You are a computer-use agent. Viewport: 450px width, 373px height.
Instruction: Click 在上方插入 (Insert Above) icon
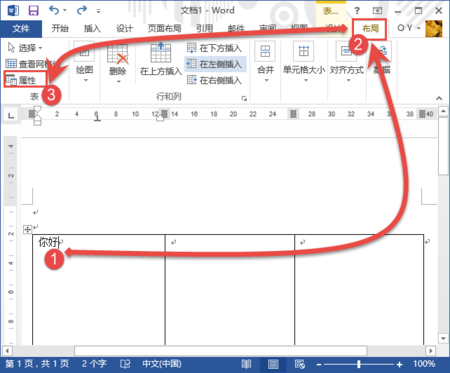[161, 53]
